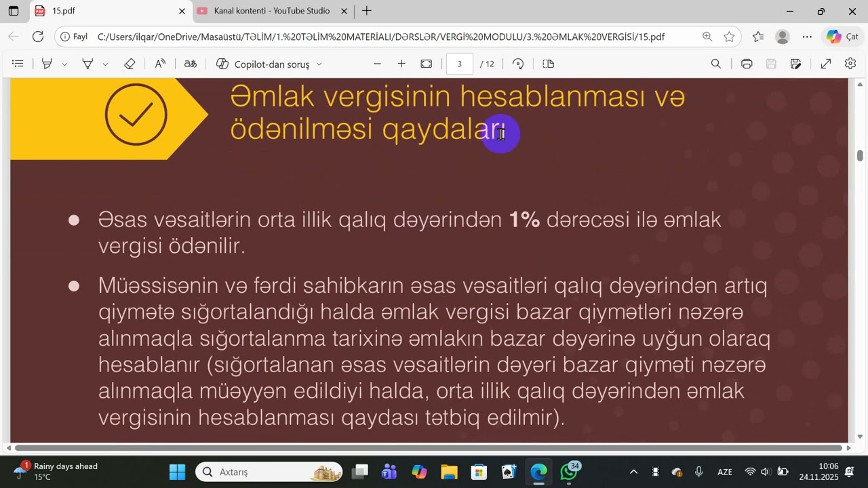Rotate the PDF page

[518, 64]
